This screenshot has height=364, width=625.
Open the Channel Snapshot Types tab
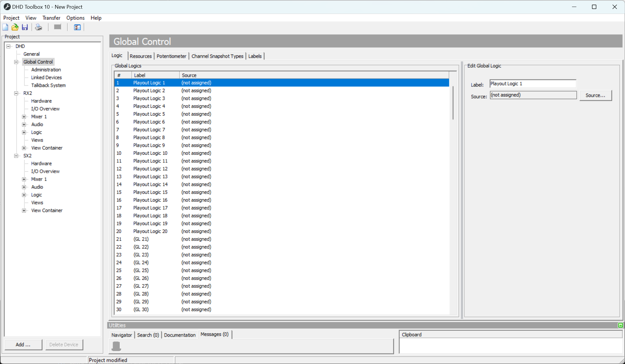click(217, 56)
